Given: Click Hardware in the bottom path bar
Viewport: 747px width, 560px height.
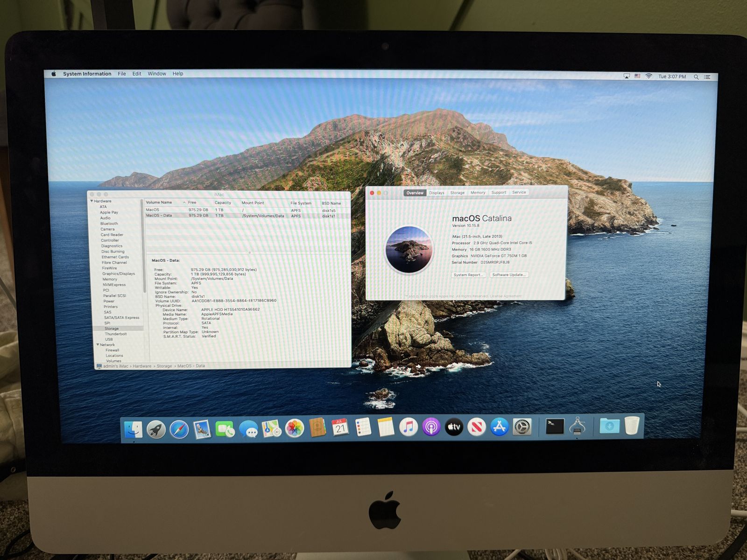Looking at the screenshot, I should [142, 366].
